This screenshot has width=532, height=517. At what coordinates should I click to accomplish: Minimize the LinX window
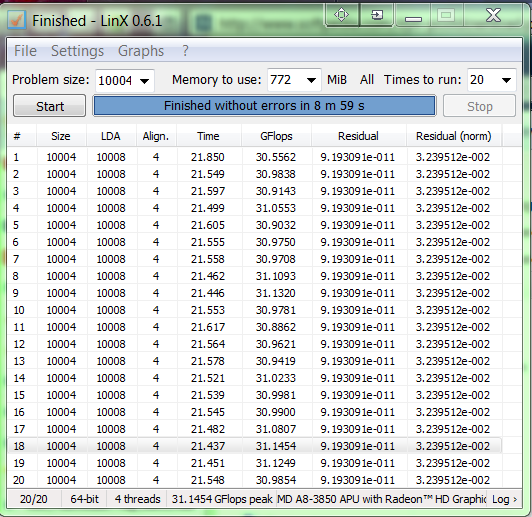(x=413, y=15)
